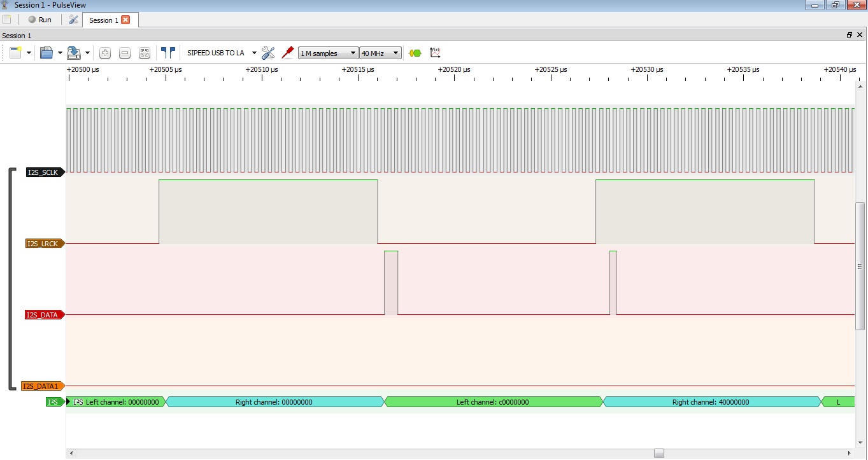Viewport: 868px width, 460px height.
Task: Click the I2S_LRCK signal label
Action: coord(43,244)
